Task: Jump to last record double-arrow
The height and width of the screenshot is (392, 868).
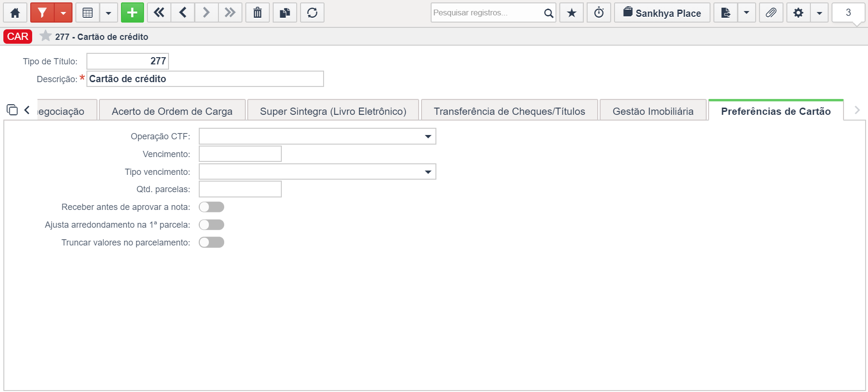Action: pos(230,13)
